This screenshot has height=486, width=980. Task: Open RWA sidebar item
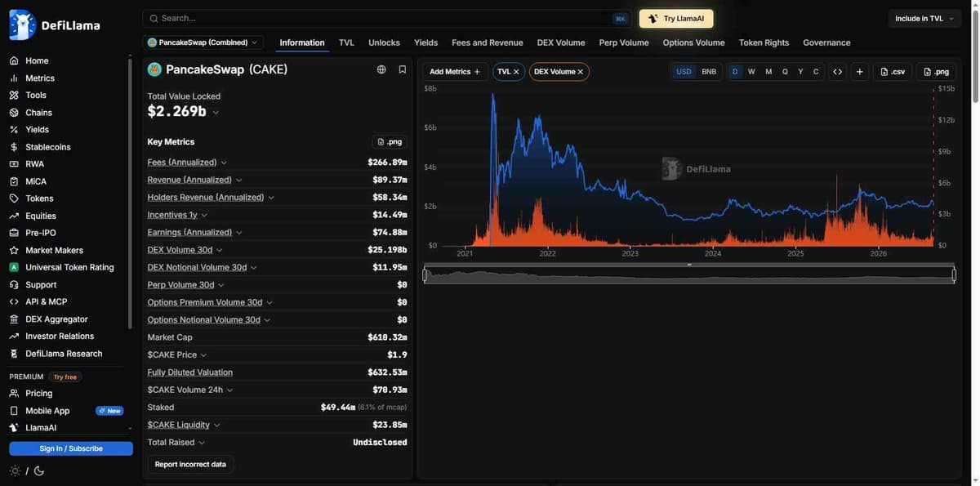34,164
